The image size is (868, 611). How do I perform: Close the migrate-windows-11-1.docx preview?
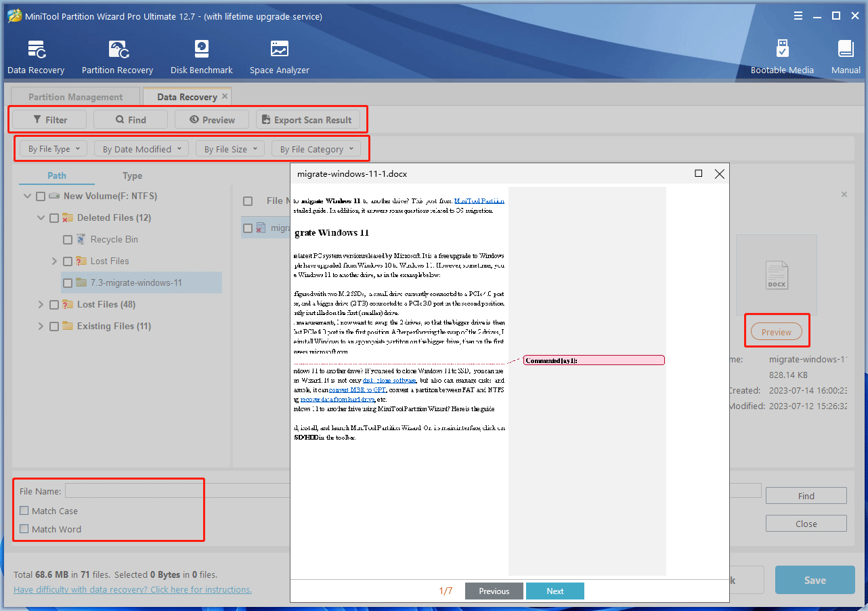click(x=720, y=174)
